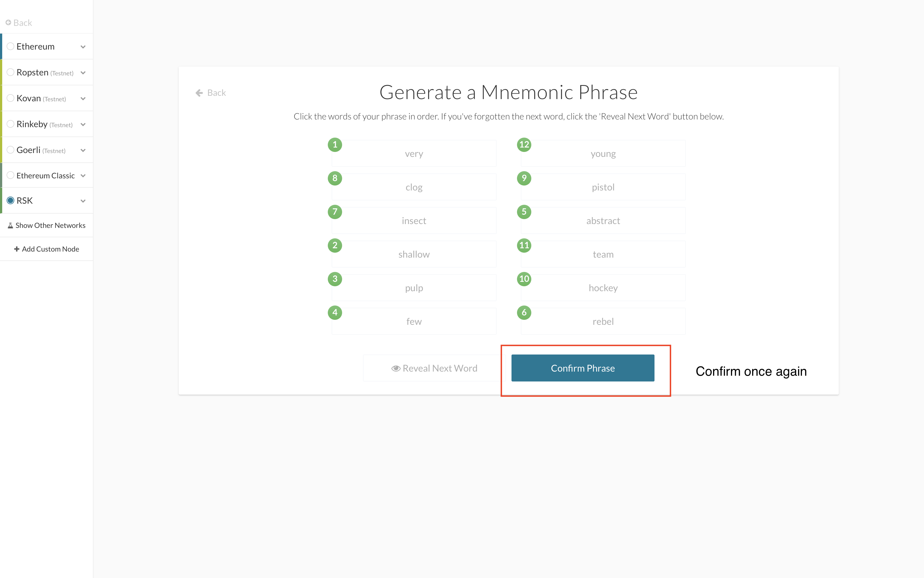The width and height of the screenshot is (924, 578).
Task: Select the Ropsten testnet radio button
Action: [11, 72]
